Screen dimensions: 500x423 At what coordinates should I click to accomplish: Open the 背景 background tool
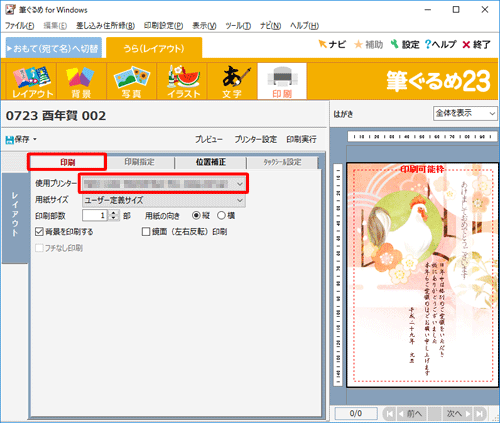[x=81, y=82]
